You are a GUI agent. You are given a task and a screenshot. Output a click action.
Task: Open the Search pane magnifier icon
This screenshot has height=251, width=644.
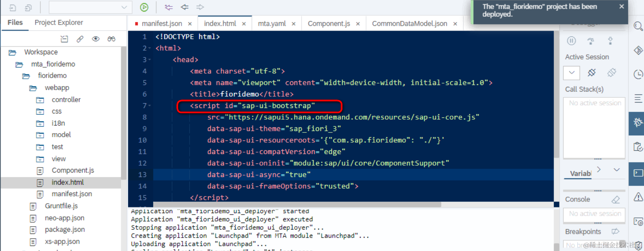click(x=638, y=26)
